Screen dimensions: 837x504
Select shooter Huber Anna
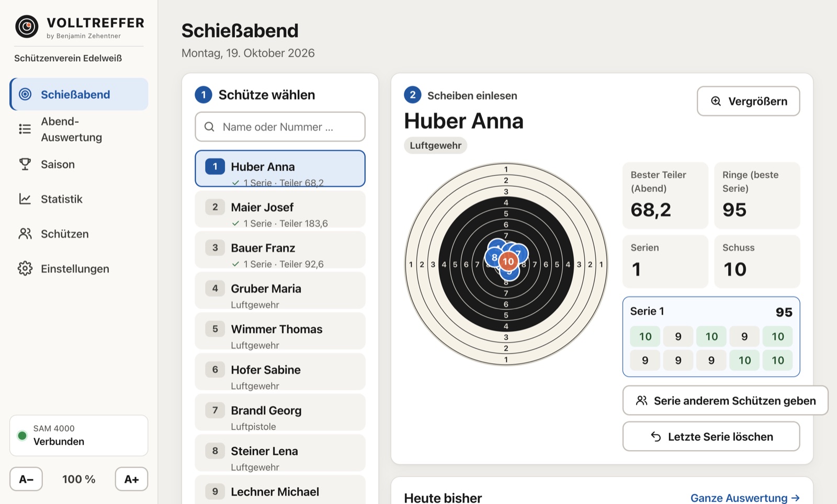(280, 168)
